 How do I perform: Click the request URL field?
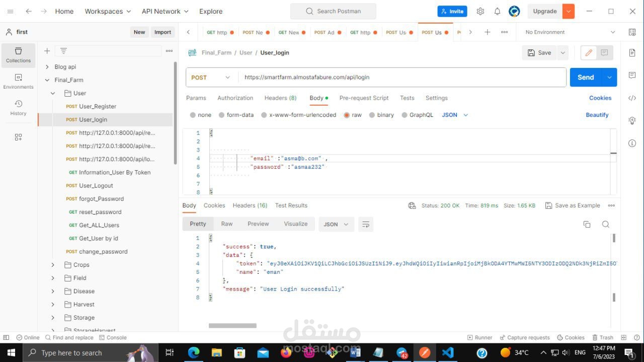[x=402, y=78]
